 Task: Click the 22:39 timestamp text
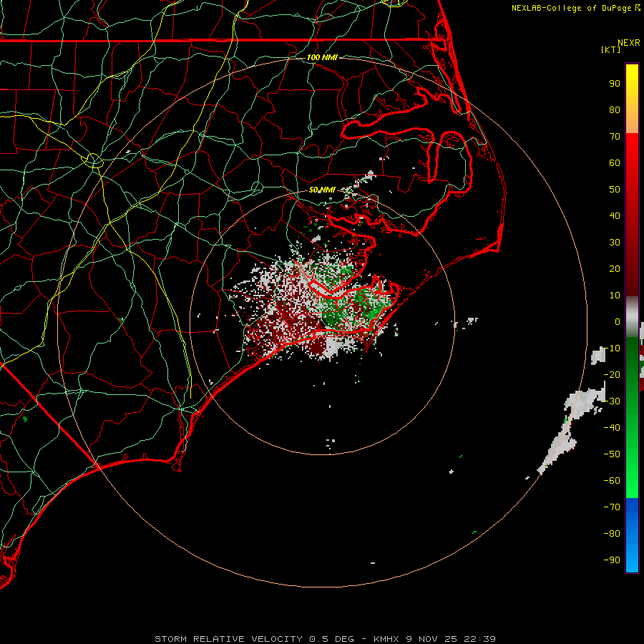pos(480,639)
